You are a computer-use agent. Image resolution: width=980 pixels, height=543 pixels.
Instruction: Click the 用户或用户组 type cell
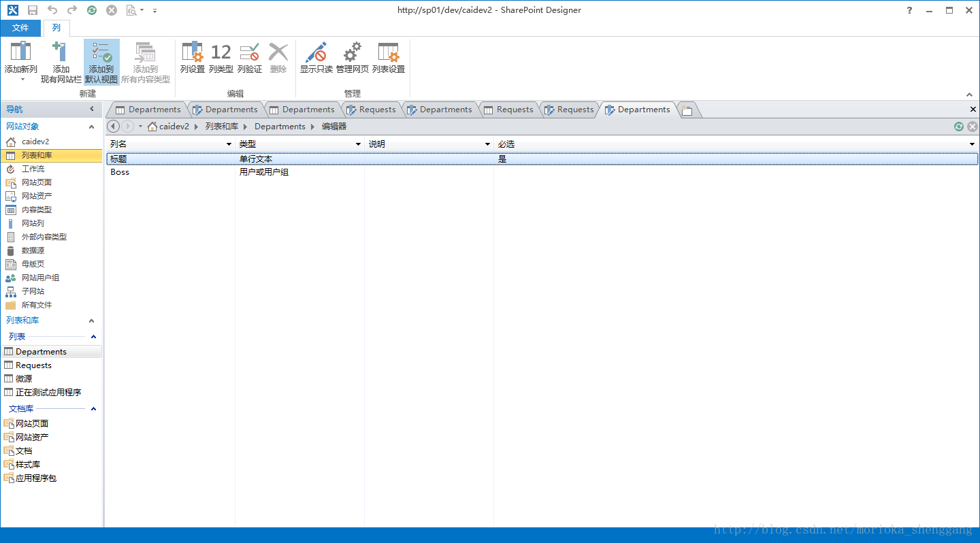coord(264,172)
